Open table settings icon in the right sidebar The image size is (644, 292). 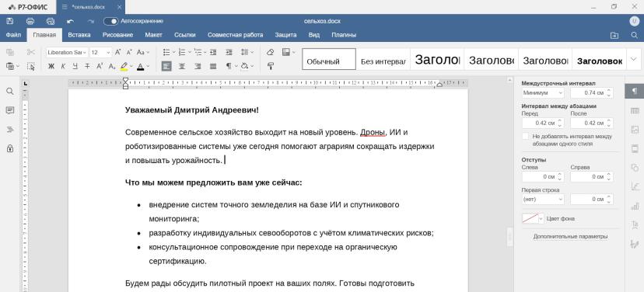[635, 110]
